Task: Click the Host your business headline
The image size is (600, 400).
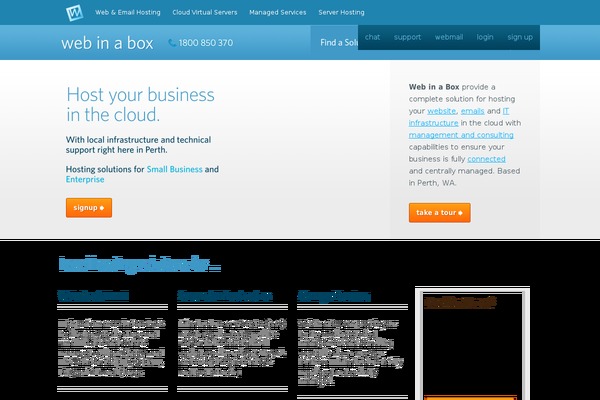Action: 140,104
